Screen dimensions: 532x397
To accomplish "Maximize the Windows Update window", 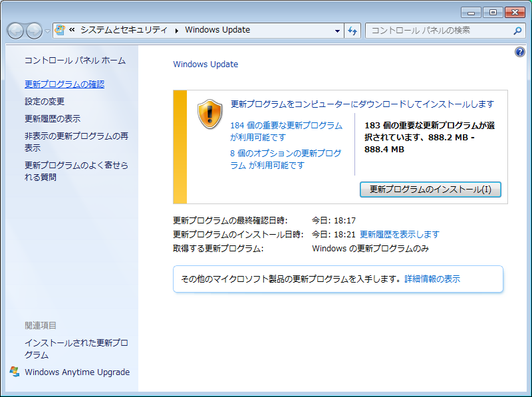I will click(x=493, y=13).
